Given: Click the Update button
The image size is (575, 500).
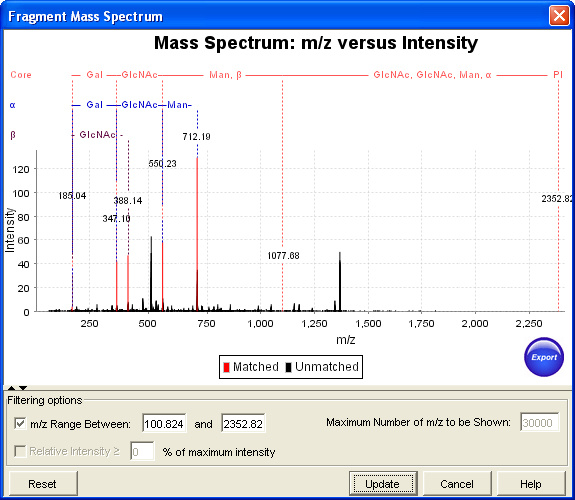Looking at the screenshot, I should (x=383, y=483).
